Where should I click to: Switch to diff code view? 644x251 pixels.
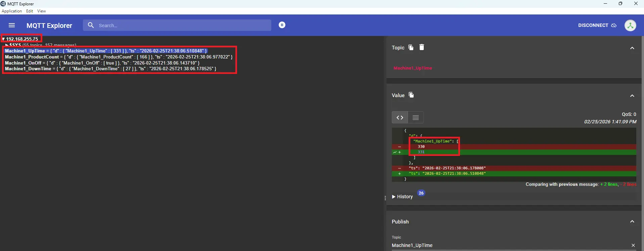(x=400, y=118)
